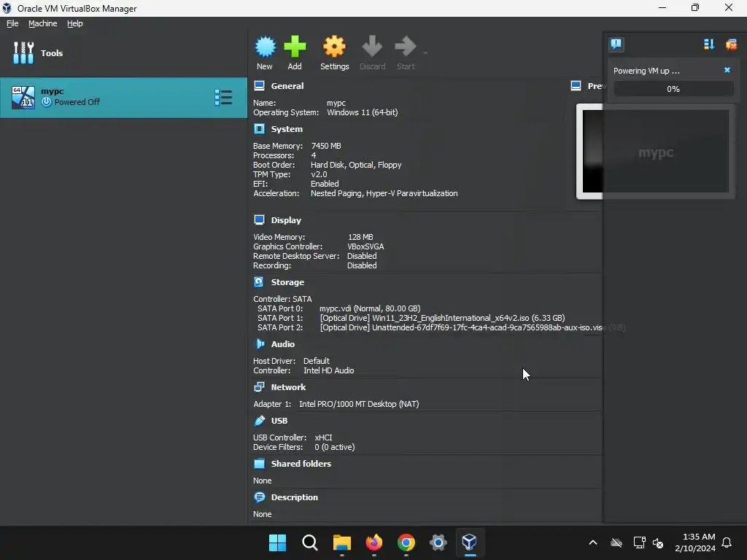This screenshot has width=747, height=560.
Task: Open the Machine menu
Action: pos(43,23)
